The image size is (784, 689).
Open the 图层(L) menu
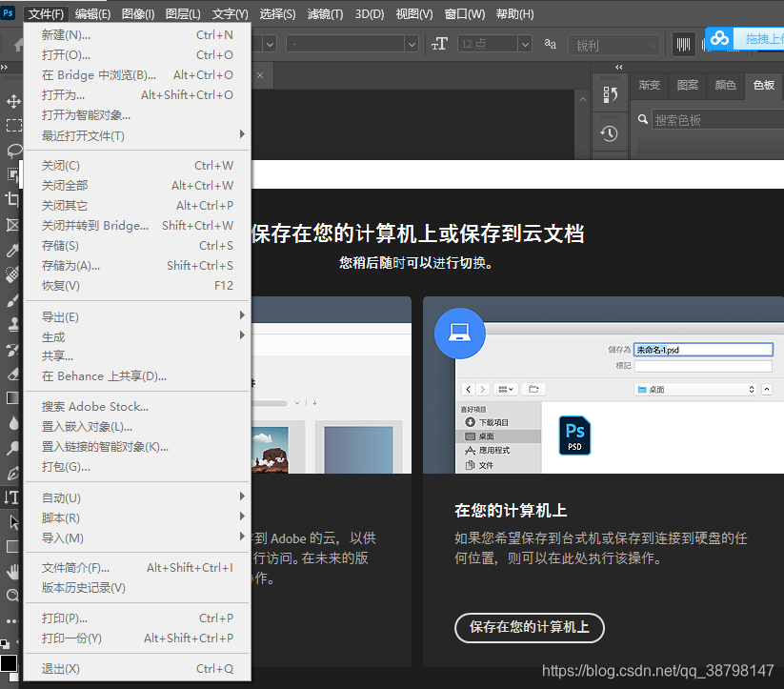183,14
